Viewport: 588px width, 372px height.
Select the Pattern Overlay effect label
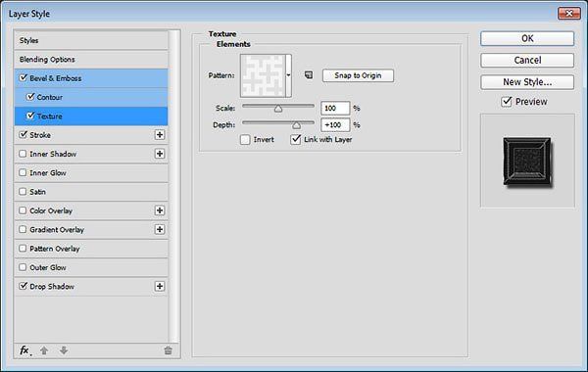tap(55, 249)
